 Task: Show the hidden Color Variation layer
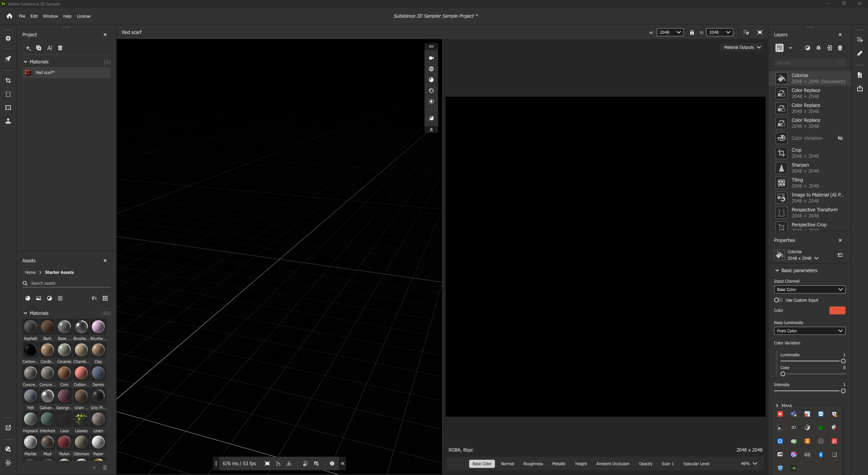(840, 138)
